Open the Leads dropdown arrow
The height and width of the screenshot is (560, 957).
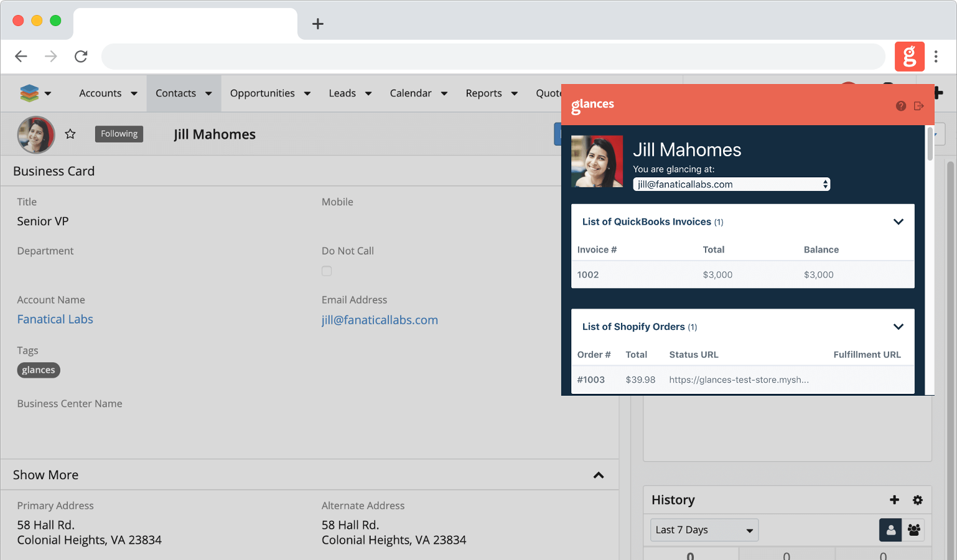click(368, 93)
